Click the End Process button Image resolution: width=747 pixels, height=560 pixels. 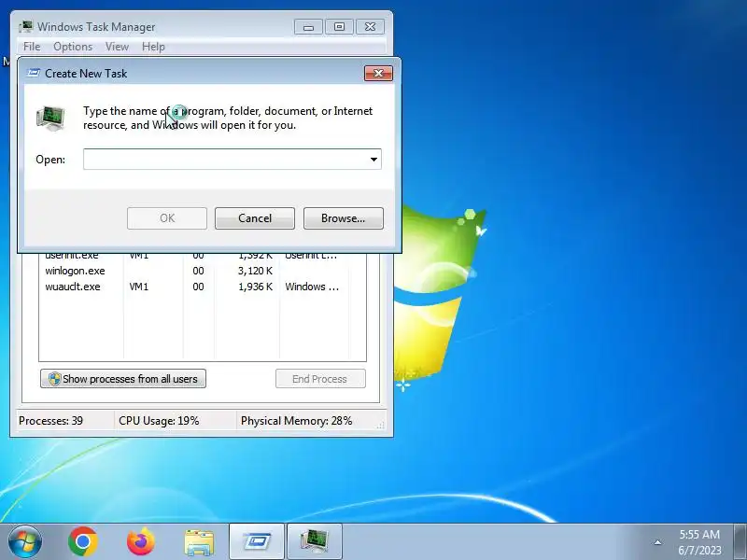[x=320, y=379]
